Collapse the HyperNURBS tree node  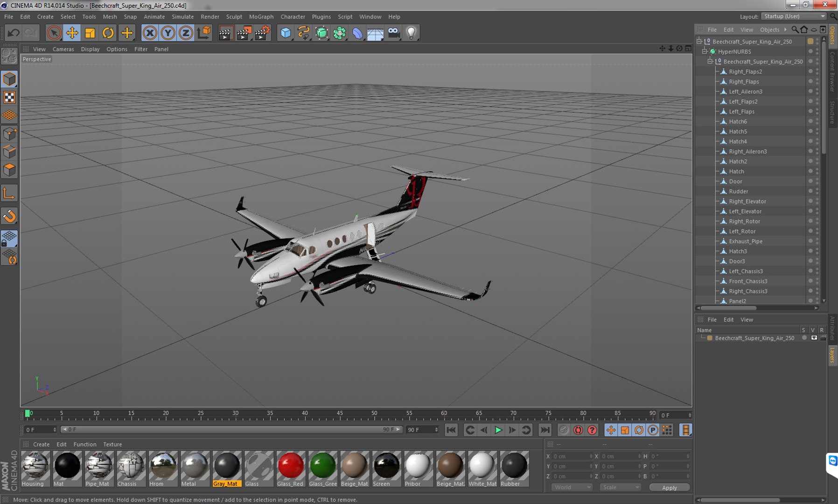(705, 51)
